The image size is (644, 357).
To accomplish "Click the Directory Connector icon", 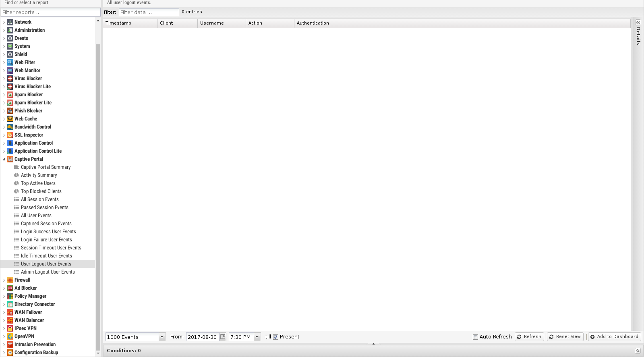I will pyautogui.click(x=10, y=304).
